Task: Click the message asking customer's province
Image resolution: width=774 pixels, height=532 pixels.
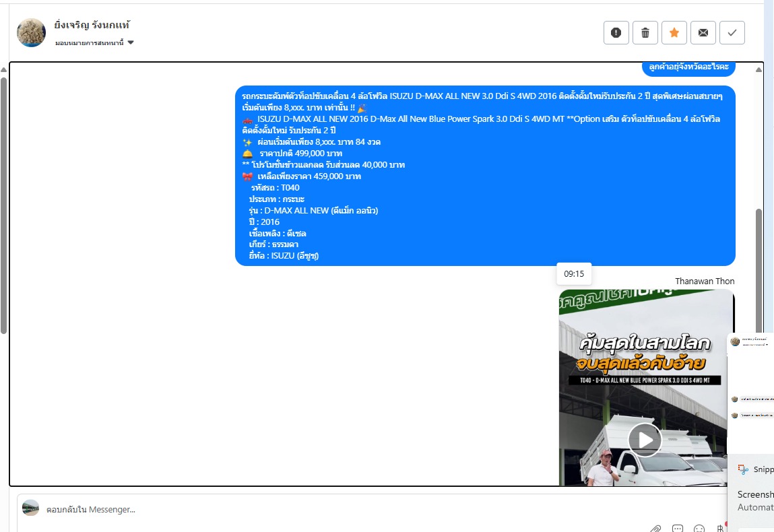Action: [688, 68]
